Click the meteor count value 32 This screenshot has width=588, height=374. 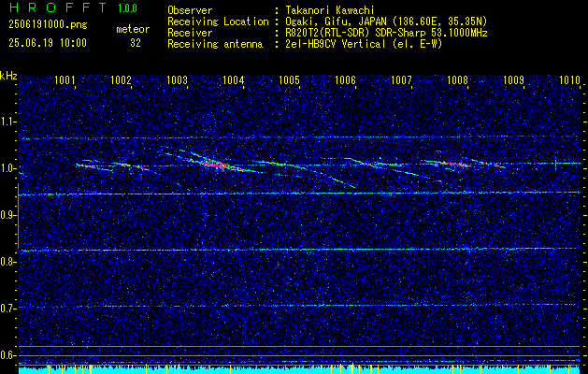[x=136, y=43]
